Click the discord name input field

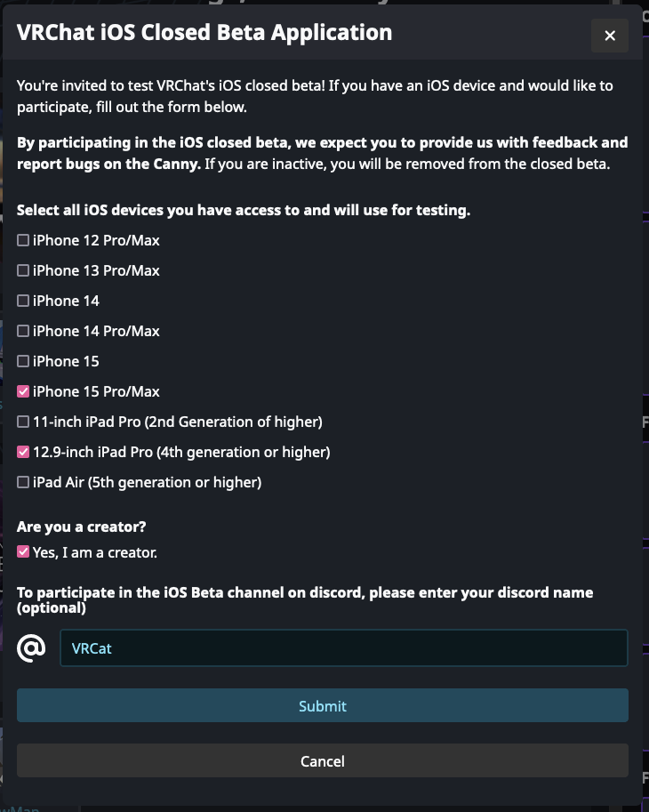click(344, 647)
